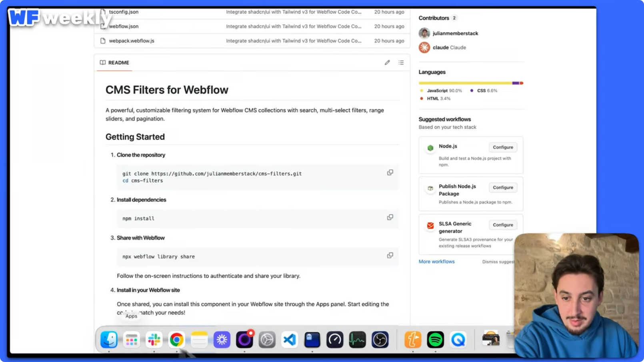The image size is (644, 362).
Task: Filter by CSS 6.6% language
Action: [x=484, y=91]
